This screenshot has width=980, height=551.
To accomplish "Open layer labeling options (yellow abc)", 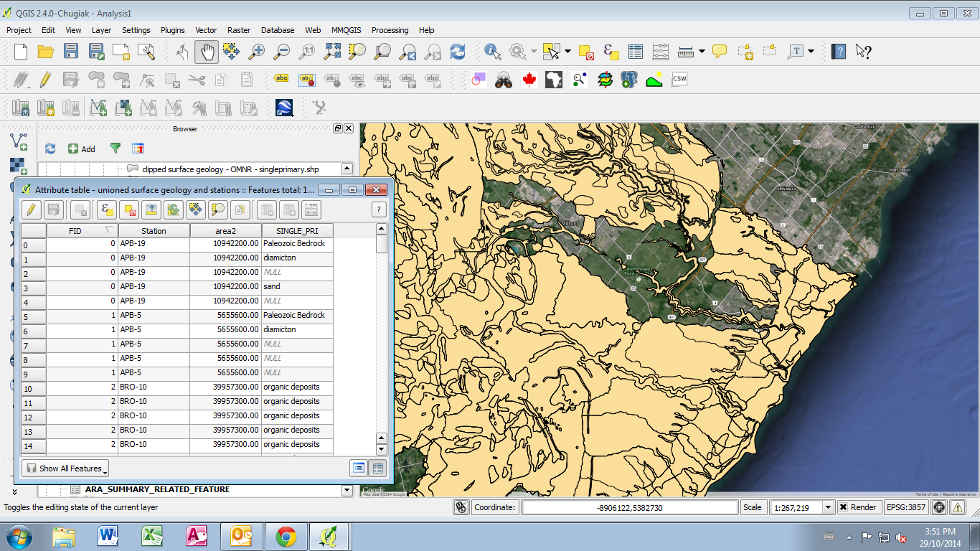I will (x=281, y=80).
